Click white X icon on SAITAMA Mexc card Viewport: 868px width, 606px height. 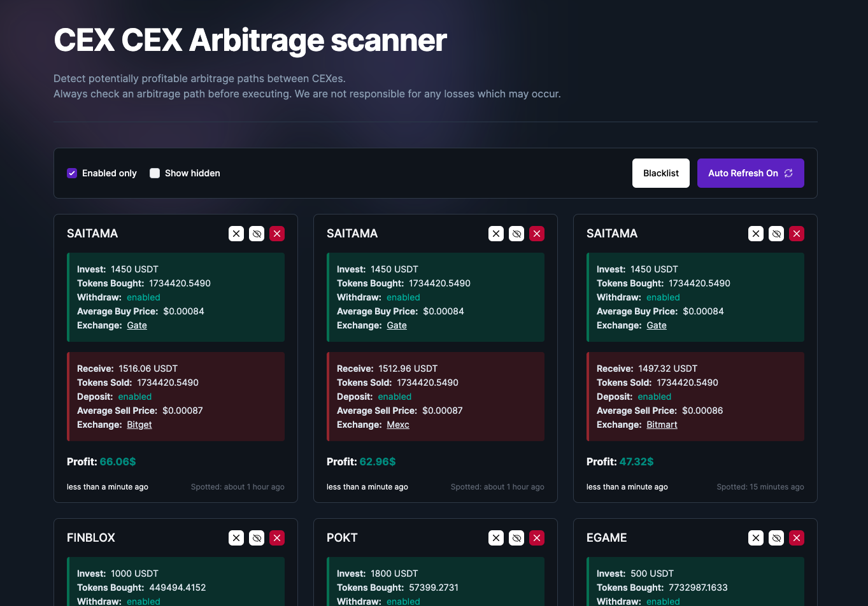(x=496, y=234)
